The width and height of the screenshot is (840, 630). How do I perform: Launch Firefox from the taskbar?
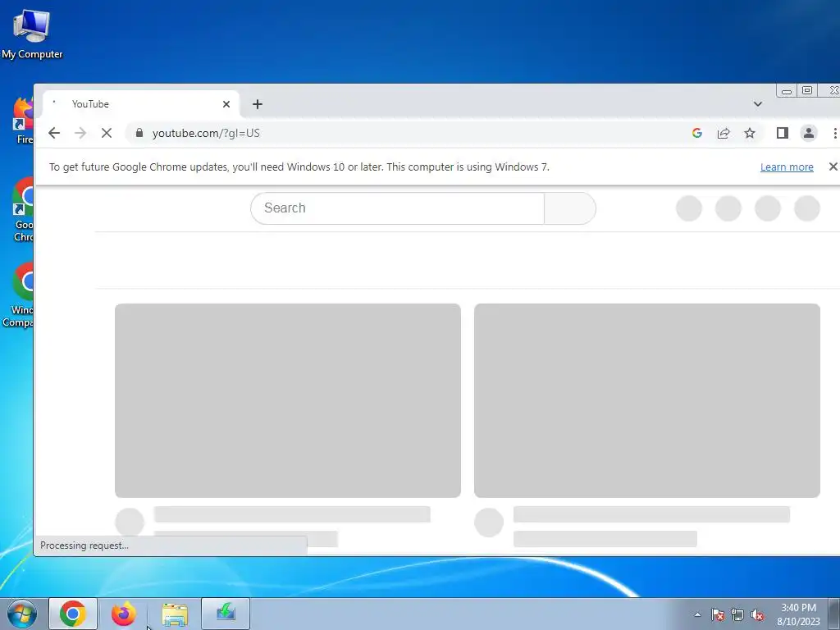click(x=123, y=614)
